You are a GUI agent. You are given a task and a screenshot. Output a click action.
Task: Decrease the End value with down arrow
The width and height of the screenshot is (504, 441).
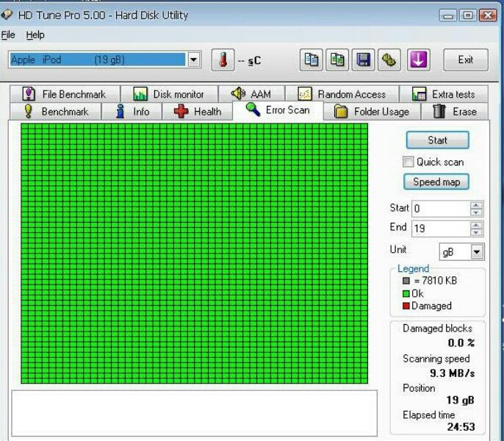476,232
